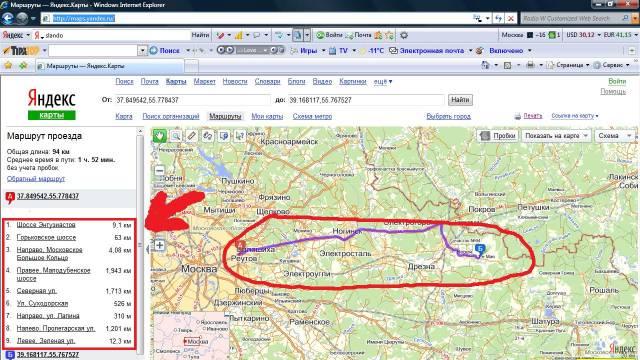Image resolution: width=640 pixels, height=360 pixels.
Task: Open the Мои карты tab
Action: (267, 116)
